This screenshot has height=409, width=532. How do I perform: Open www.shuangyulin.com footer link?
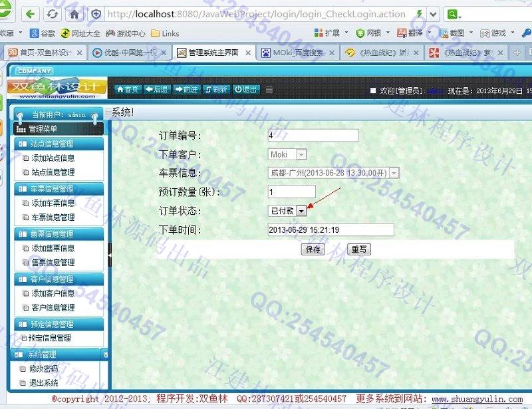[477, 399]
